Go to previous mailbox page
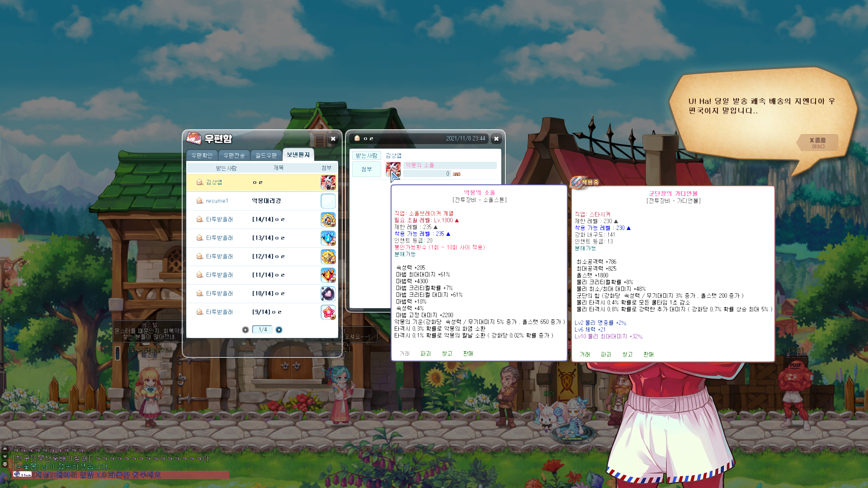 coord(245,330)
